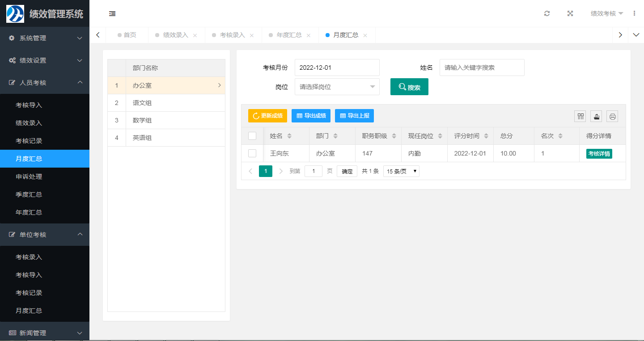Click the table export icon
Viewport: 644px width, 341px height.
point(596,116)
